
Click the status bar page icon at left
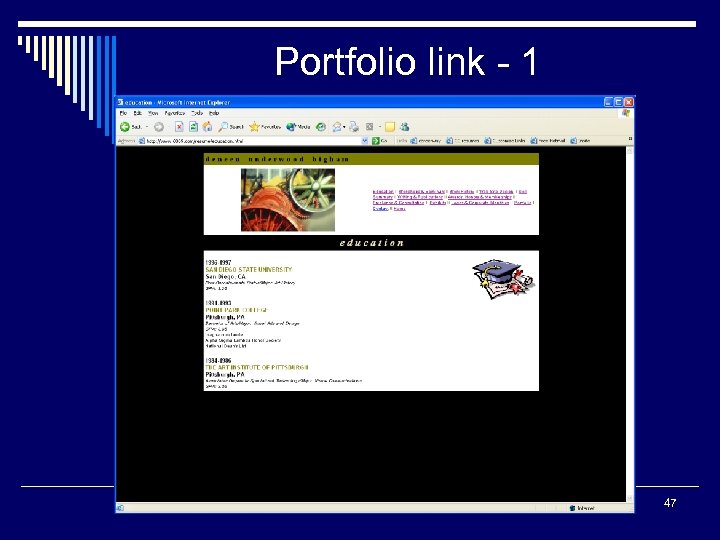pos(120,508)
